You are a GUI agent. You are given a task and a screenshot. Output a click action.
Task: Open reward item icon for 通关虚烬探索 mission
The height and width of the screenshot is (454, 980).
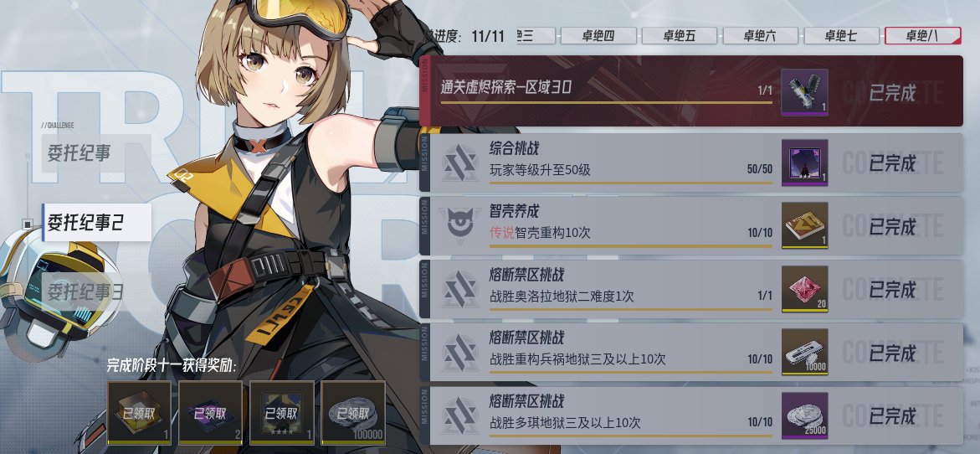coord(804,92)
